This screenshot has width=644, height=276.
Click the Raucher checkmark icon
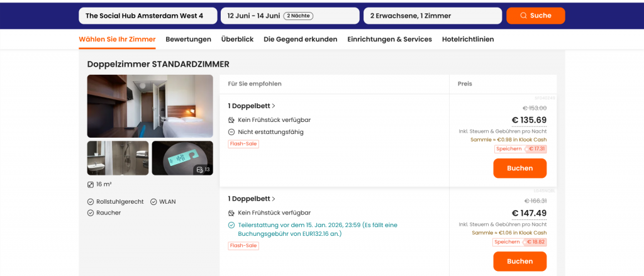[91, 213]
